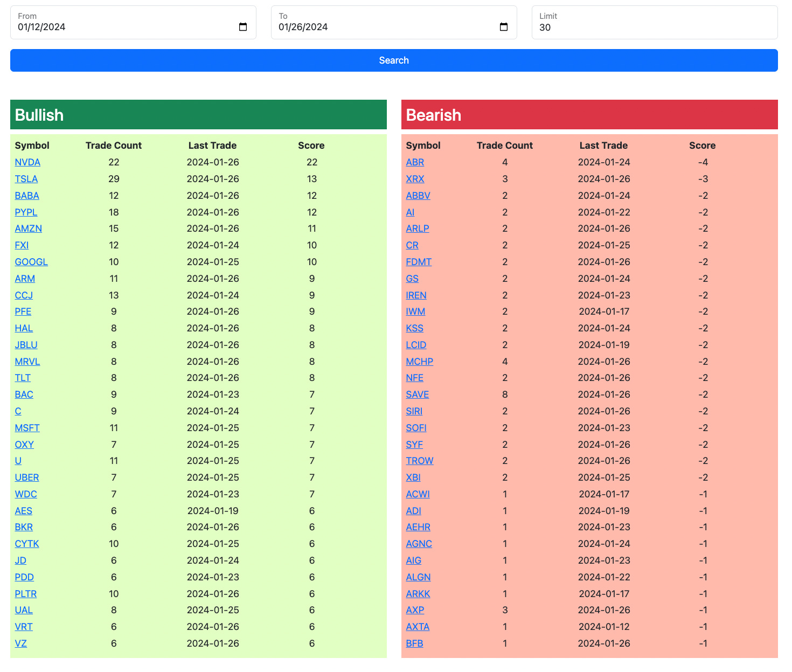Click Bearish table Last Trade column header
The height and width of the screenshot is (672, 792).
coord(603,146)
